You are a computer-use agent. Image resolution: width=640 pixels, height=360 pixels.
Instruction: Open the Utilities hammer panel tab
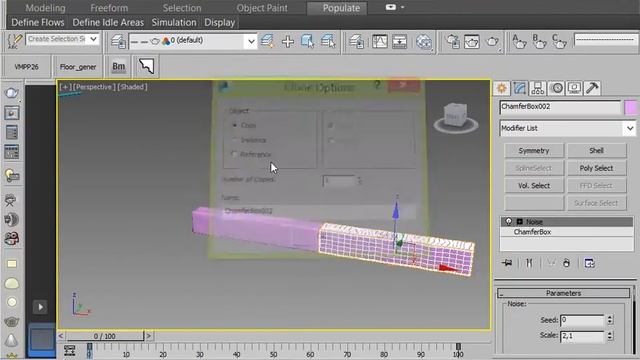click(592, 88)
